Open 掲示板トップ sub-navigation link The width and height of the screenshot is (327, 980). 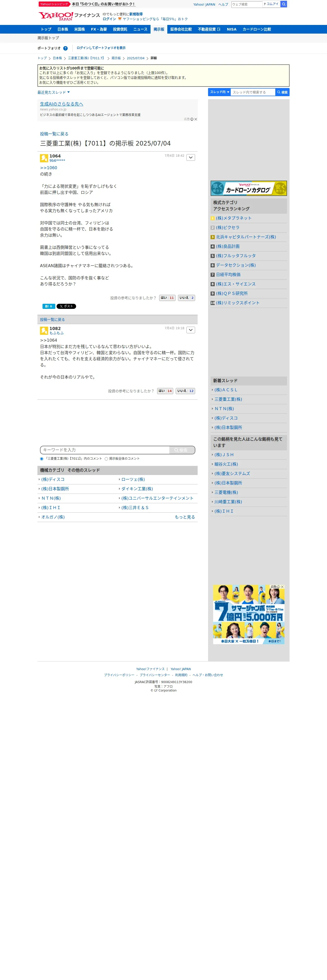48,38
